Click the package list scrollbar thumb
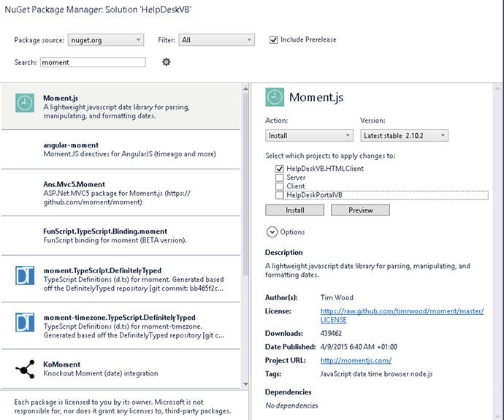 point(245,185)
